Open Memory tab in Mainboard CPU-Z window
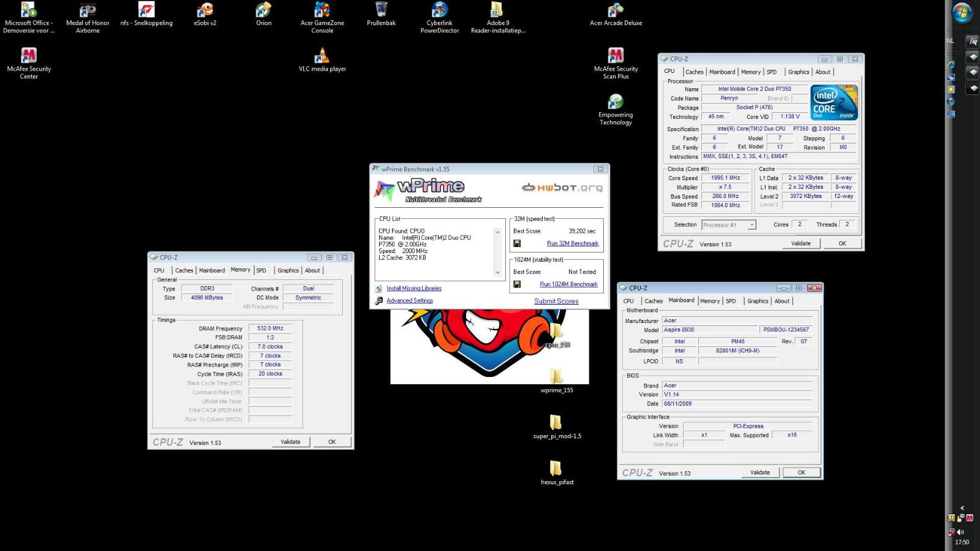Image resolution: width=980 pixels, height=551 pixels. pyautogui.click(x=710, y=301)
